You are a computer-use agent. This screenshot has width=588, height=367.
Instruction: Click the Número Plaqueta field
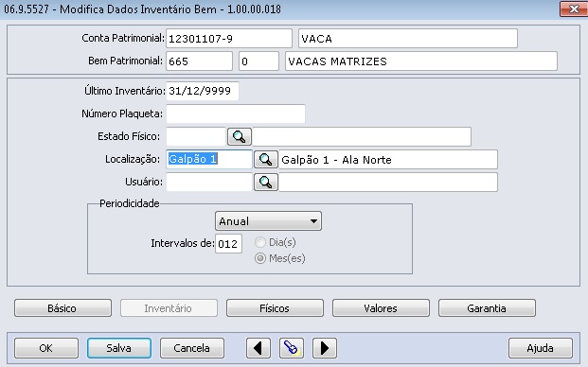(x=236, y=114)
